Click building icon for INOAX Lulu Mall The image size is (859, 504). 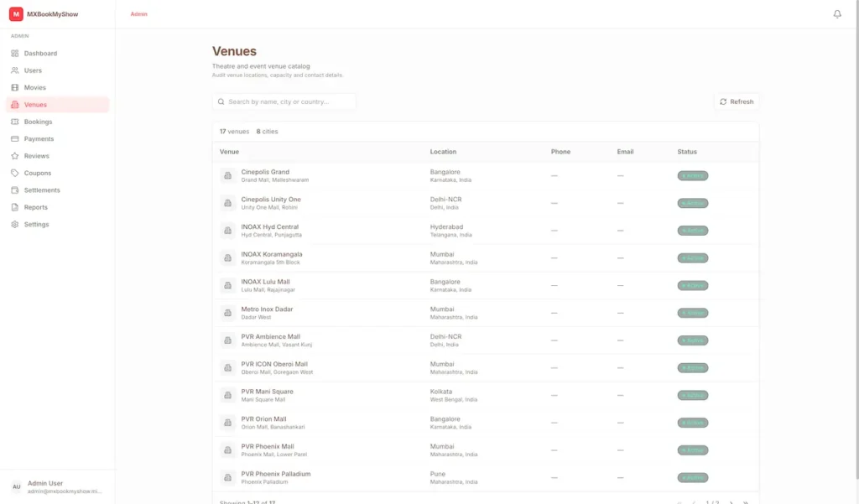pyautogui.click(x=227, y=285)
